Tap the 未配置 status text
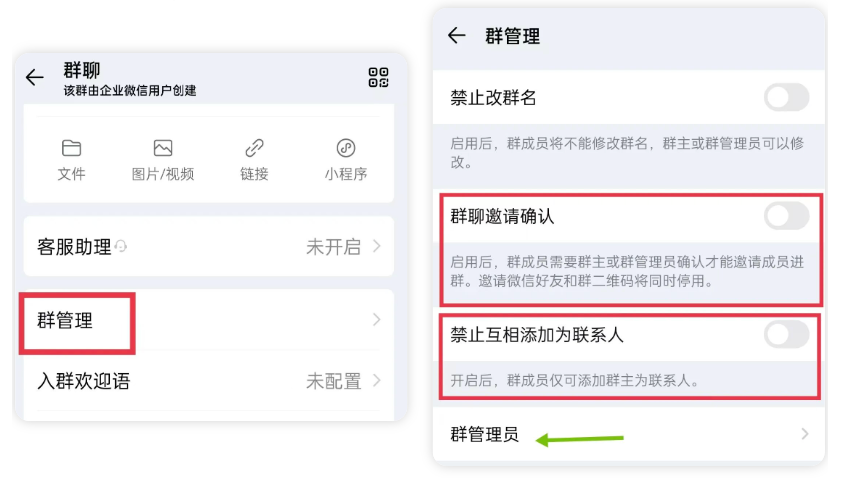The width and height of the screenshot is (844, 478). tap(333, 381)
